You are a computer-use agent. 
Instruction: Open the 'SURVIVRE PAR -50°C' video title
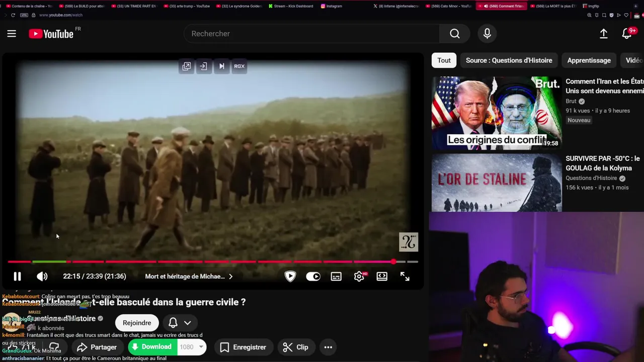click(603, 163)
